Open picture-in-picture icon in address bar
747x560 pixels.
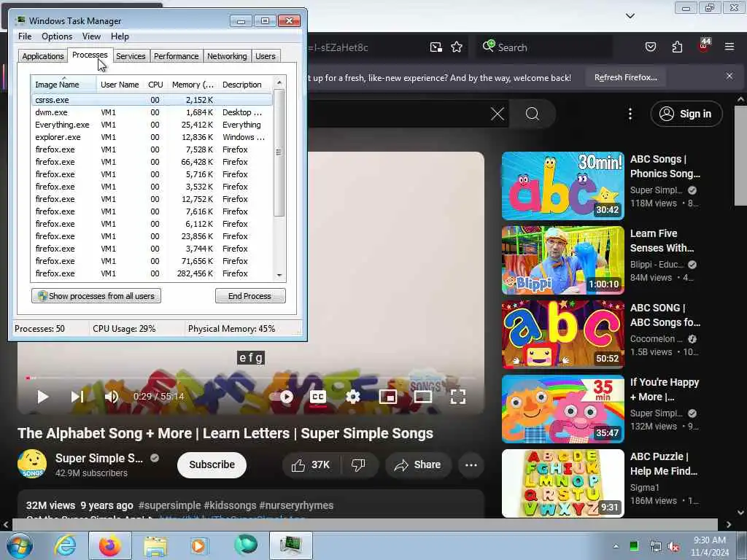tap(436, 47)
